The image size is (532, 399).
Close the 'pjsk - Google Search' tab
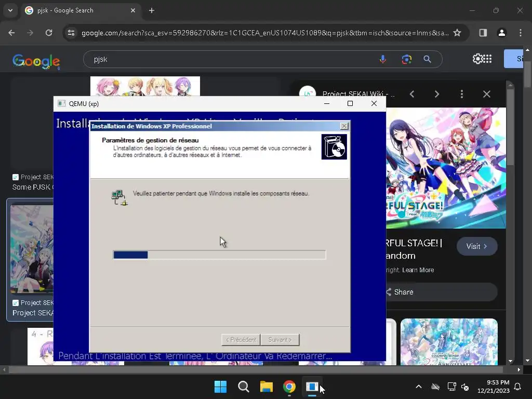132,10
